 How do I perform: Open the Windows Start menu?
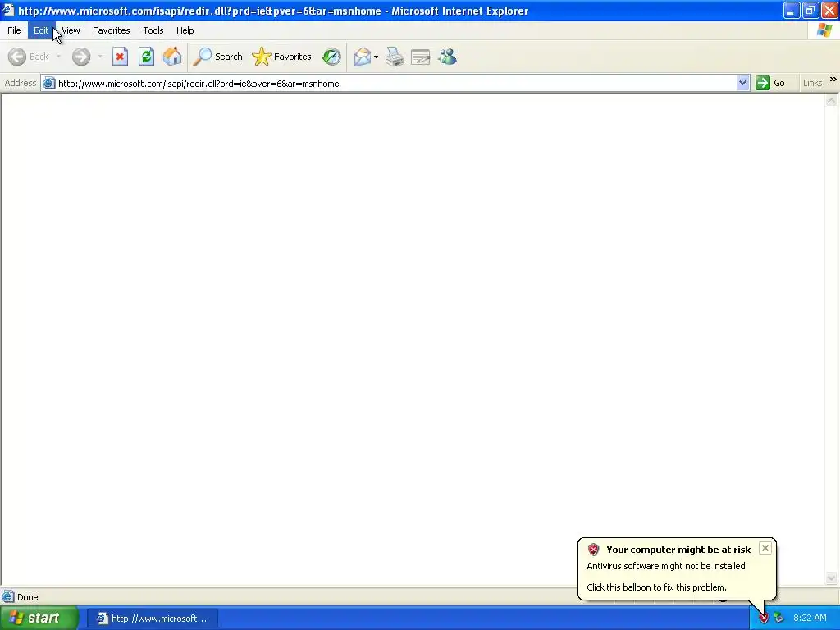point(39,619)
